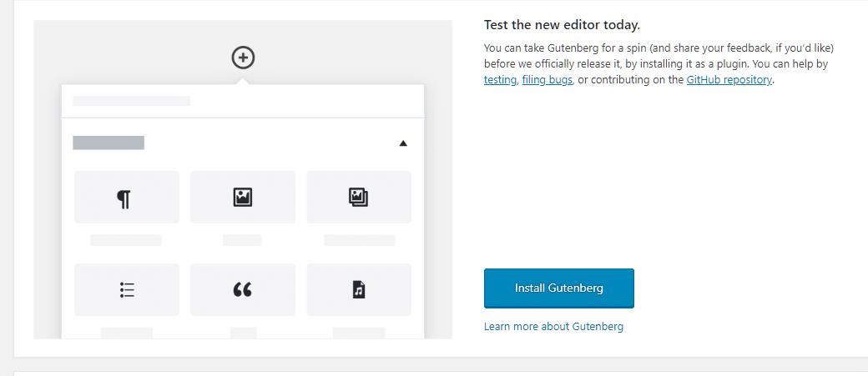Collapse block section with upward triangle
This screenshot has width=868, height=376.
pyautogui.click(x=403, y=143)
